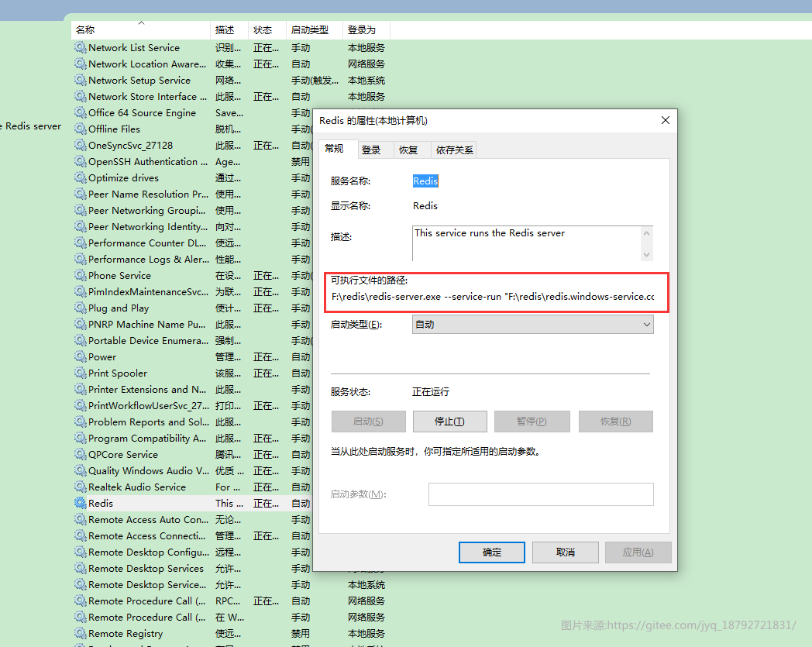Click the 启动类型 column header
812x647 pixels.
coord(315,30)
